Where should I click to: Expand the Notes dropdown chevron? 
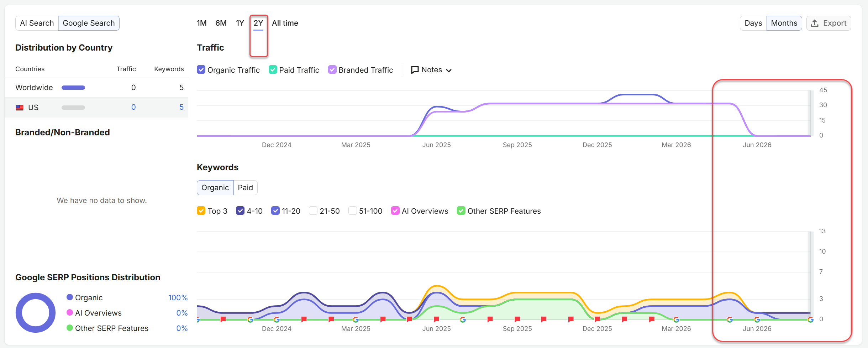(x=449, y=71)
